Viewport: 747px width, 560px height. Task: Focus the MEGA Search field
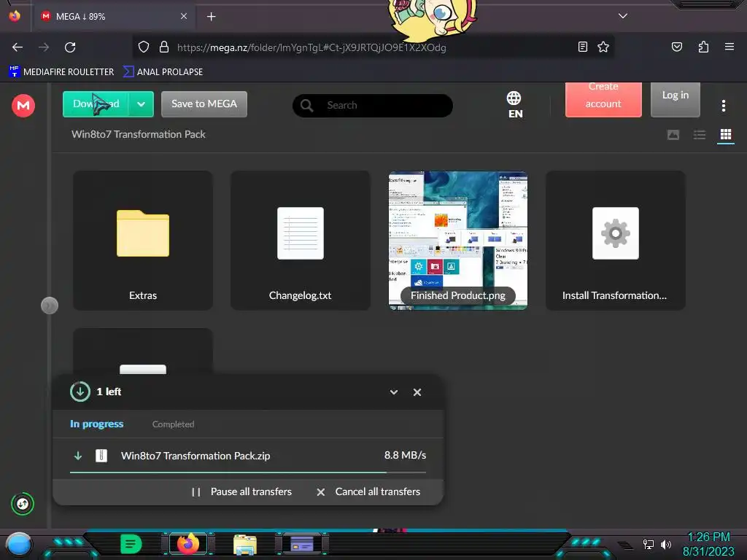[373, 105]
